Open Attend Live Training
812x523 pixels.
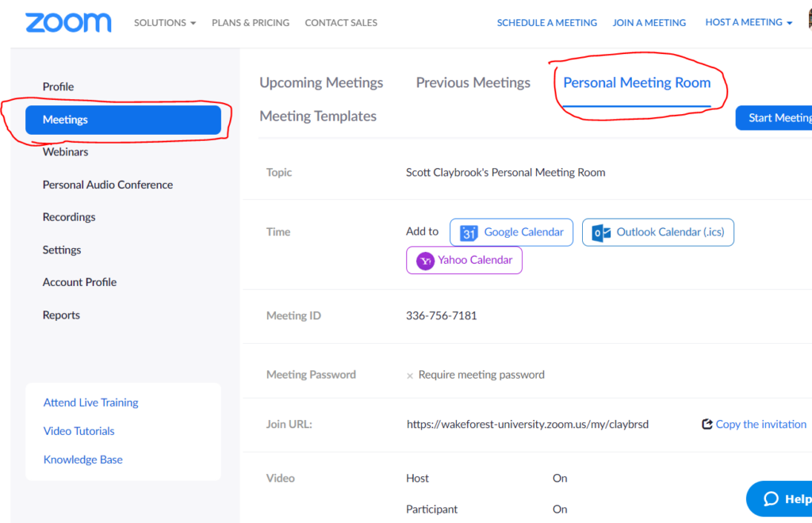(90, 402)
